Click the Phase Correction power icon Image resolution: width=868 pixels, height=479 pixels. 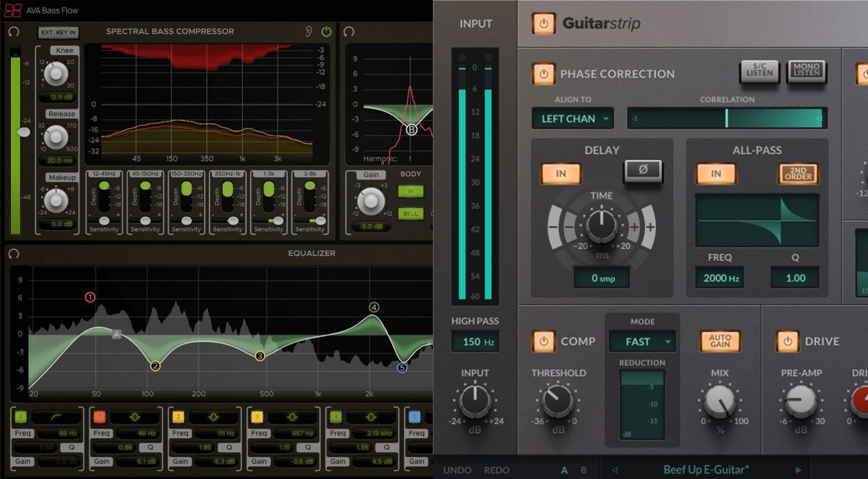click(x=543, y=74)
